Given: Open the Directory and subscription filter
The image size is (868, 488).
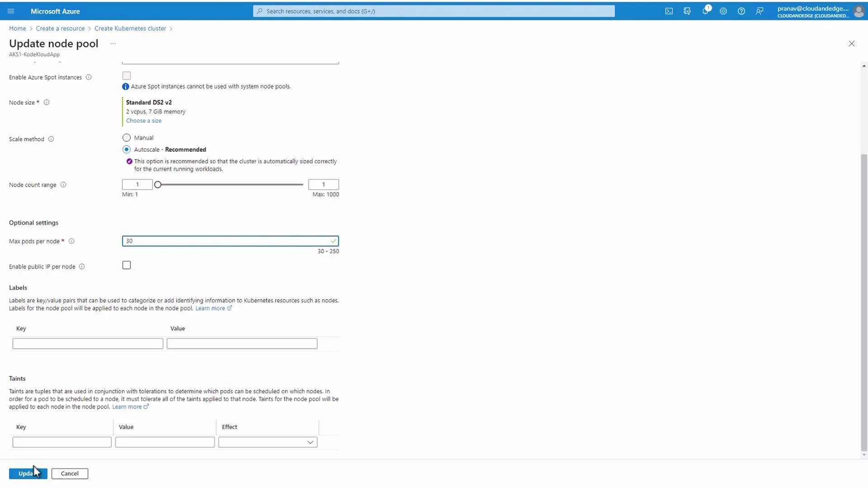Looking at the screenshot, I should (687, 11).
